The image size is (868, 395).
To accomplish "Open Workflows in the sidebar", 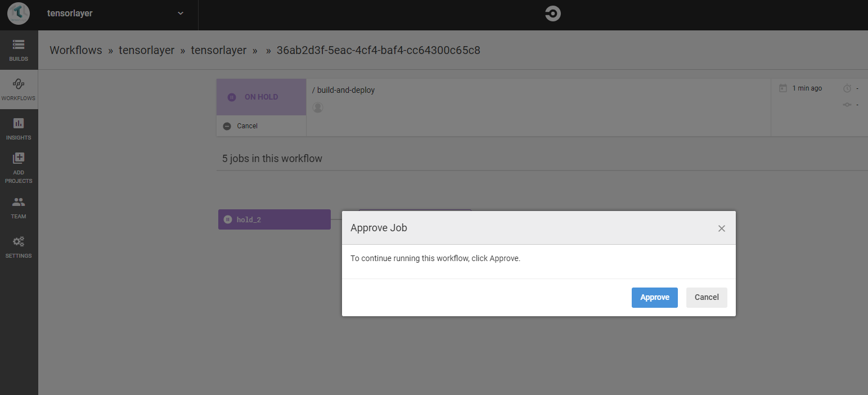I will [x=19, y=89].
